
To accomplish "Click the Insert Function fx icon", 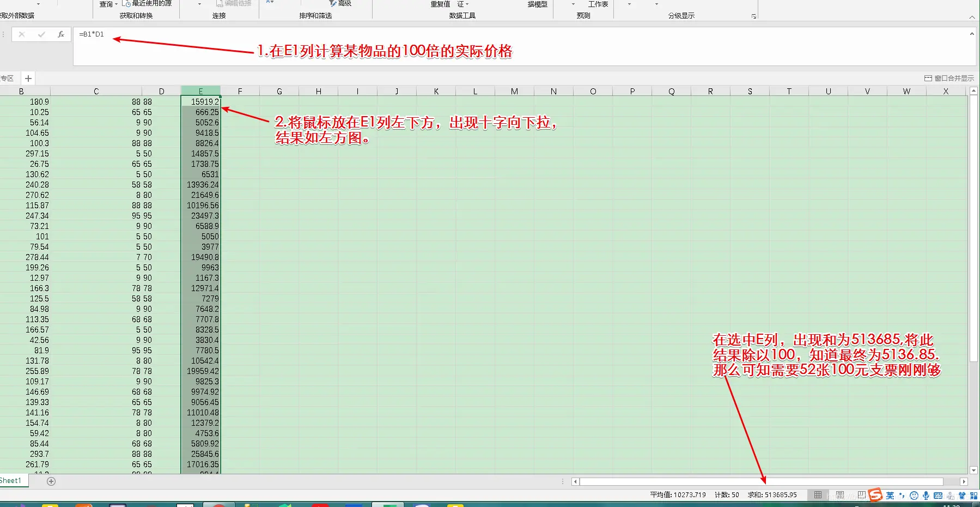I will [60, 34].
